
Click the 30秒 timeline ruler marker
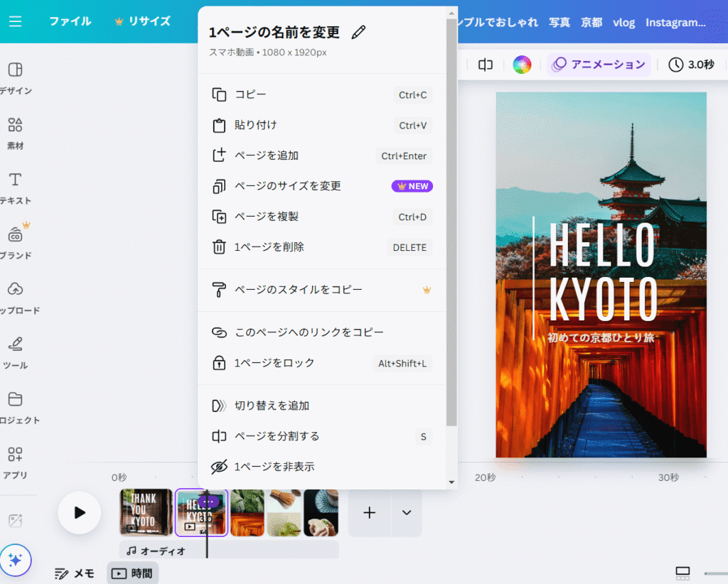click(x=668, y=477)
